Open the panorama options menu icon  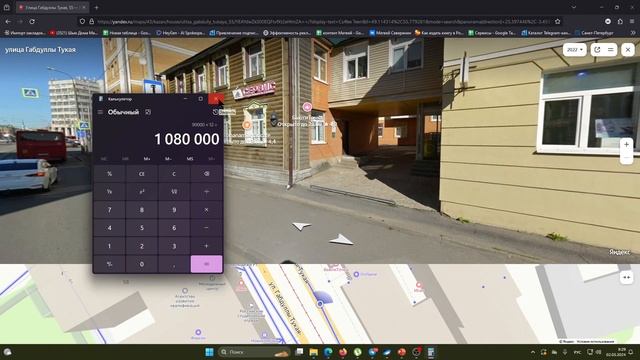pos(611,49)
